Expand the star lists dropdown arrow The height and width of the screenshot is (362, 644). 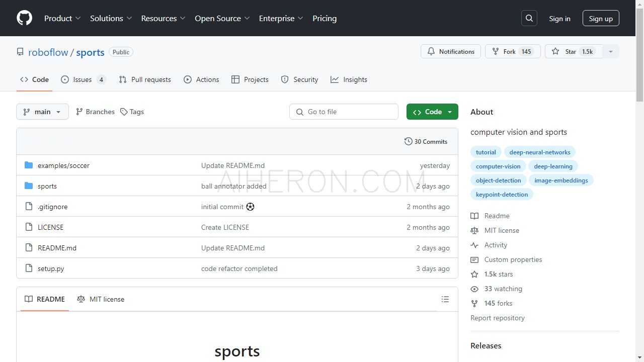point(611,51)
